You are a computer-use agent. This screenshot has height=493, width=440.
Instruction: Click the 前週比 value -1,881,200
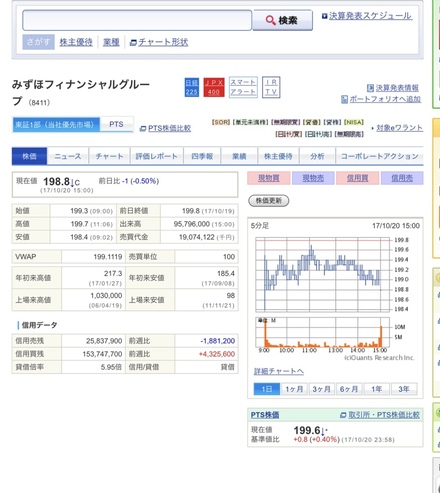pyautogui.click(x=218, y=341)
